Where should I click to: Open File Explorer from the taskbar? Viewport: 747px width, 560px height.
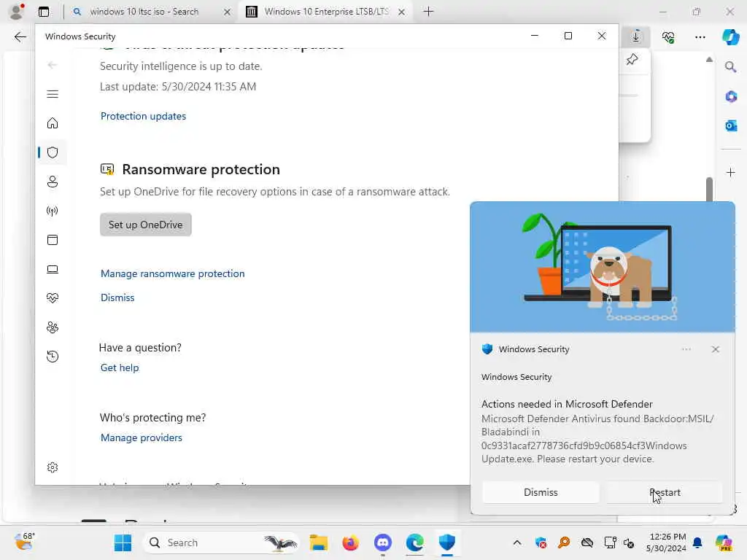318,542
